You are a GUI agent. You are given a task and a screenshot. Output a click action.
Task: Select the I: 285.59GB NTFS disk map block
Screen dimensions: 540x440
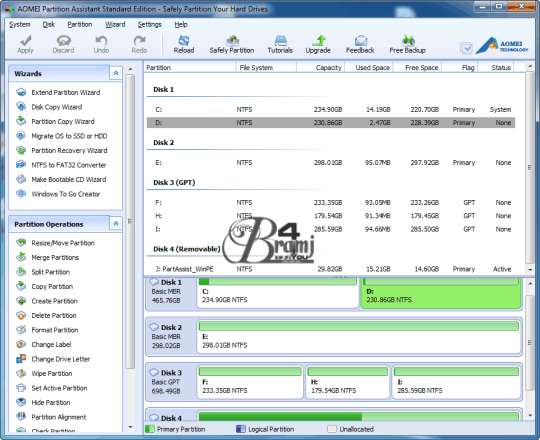[456, 382]
